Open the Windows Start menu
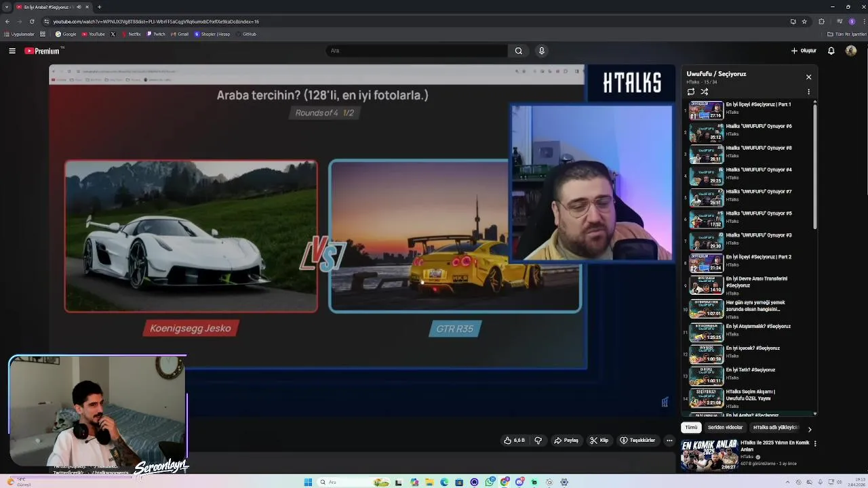Screen dimensions: 868x488 [x=308, y=482]
